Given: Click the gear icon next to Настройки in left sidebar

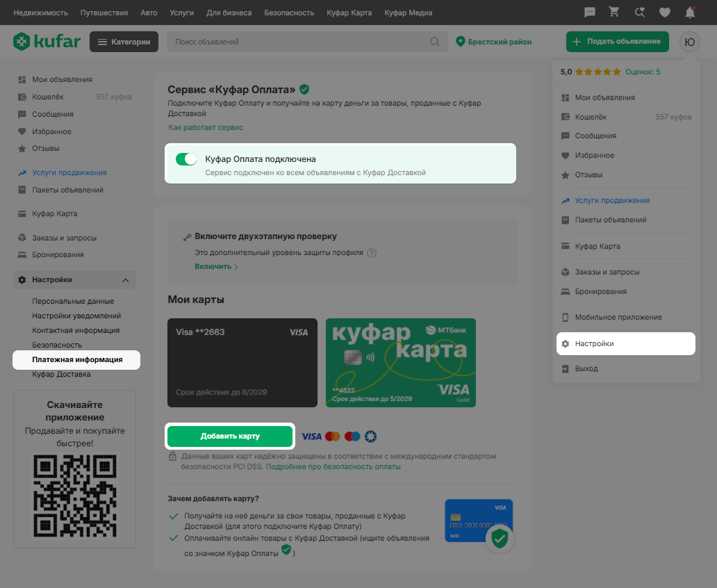Looking at the screenshot, I should 22,279.
